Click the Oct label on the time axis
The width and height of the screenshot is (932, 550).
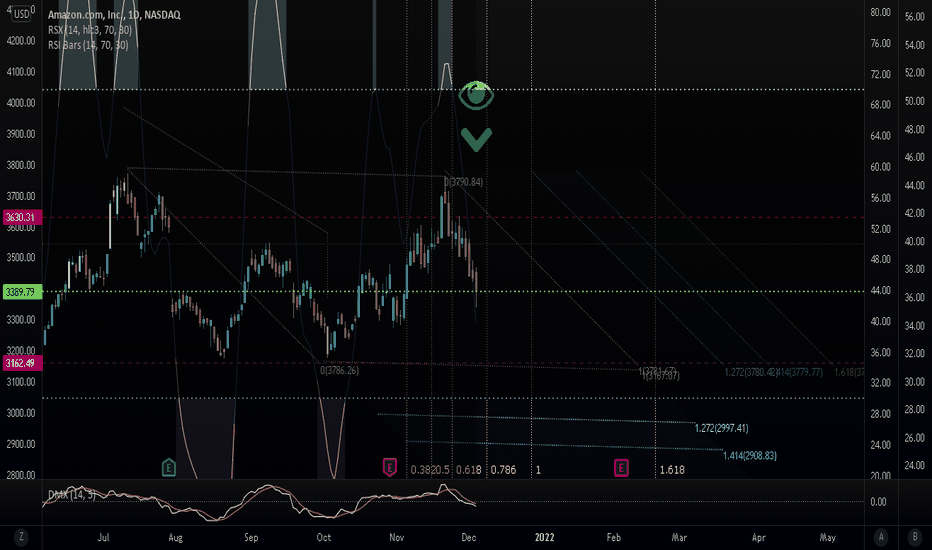(x=324, y=538)
